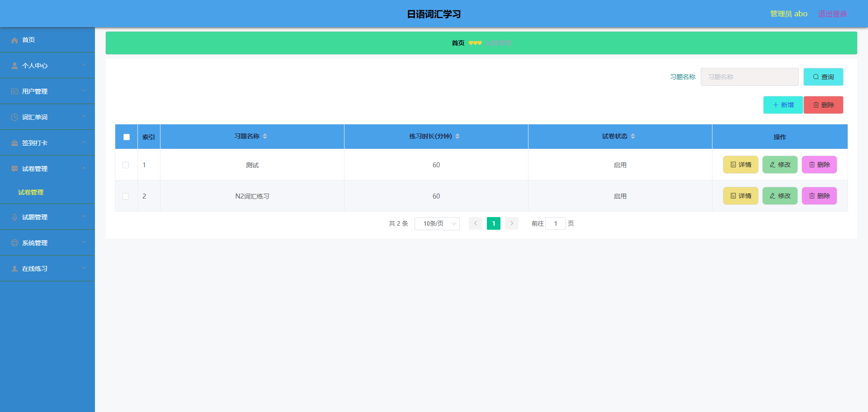
Task: Expand 用户管理 menu chevron
Action: pos(84,91)
